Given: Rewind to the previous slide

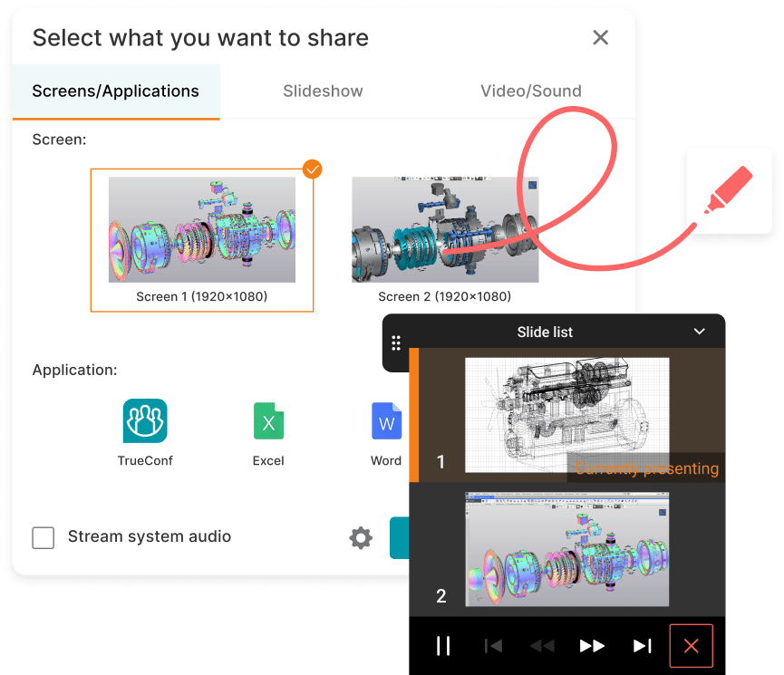Looking at the screenshot, I should (542, 645).
